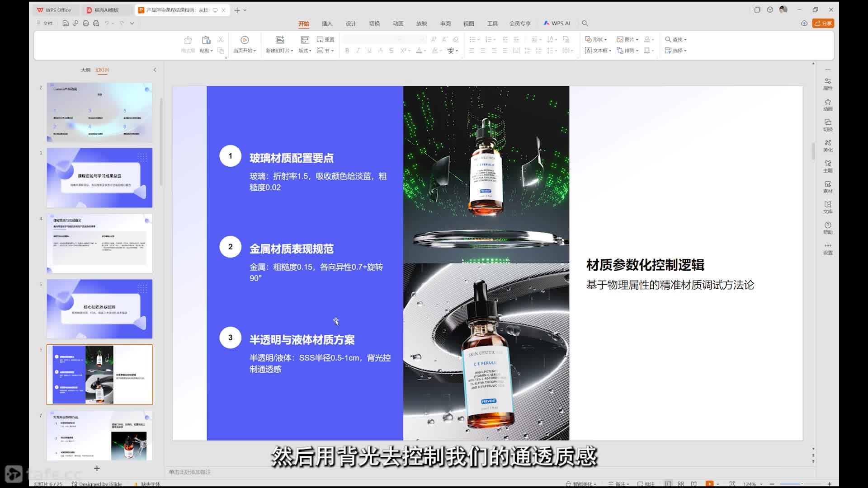Open the 插入 Insert ribbon tab
The width and height of the screenshot is (868, 488).
click(x=327, y=23)
